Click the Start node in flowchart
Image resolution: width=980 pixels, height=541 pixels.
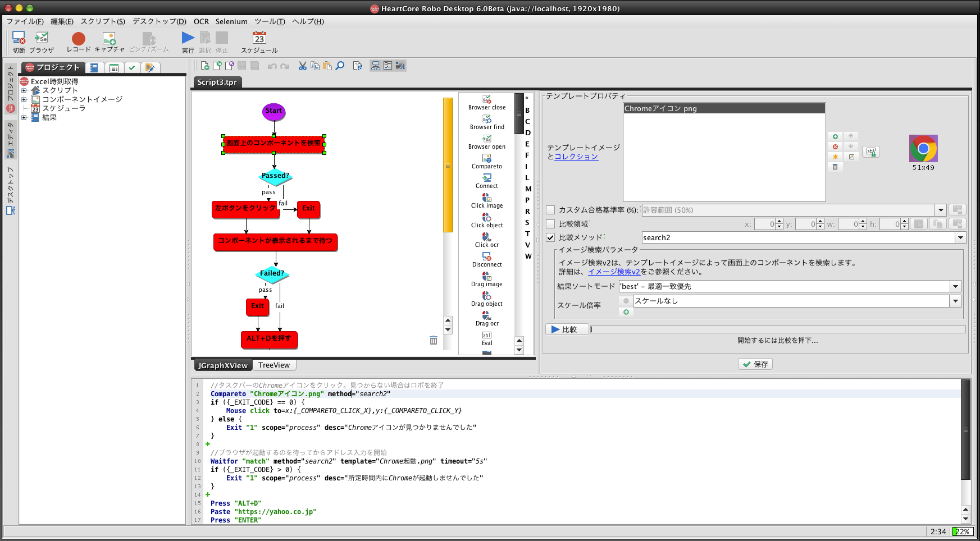click(274, 111)
